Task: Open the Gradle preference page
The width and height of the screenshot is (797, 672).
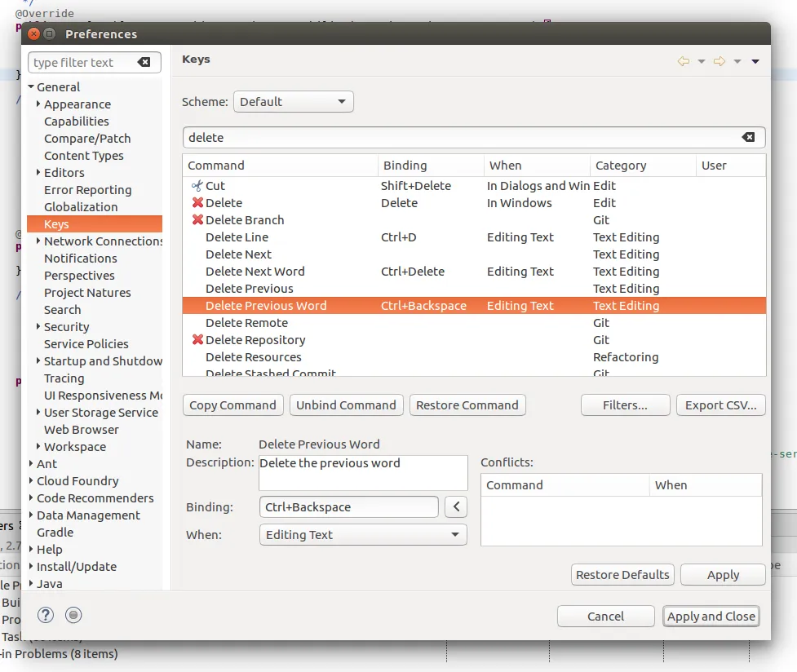Action: click(x=55, y=533)
